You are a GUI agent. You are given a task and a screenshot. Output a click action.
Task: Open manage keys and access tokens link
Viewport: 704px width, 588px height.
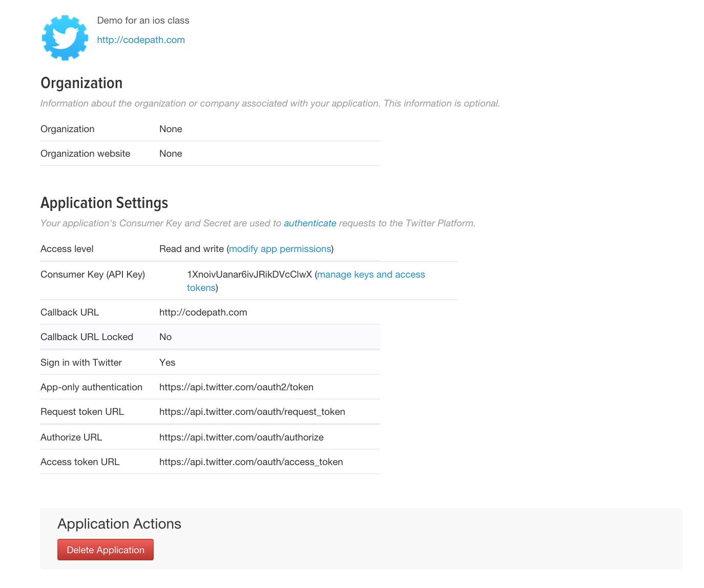coord(306,281)
